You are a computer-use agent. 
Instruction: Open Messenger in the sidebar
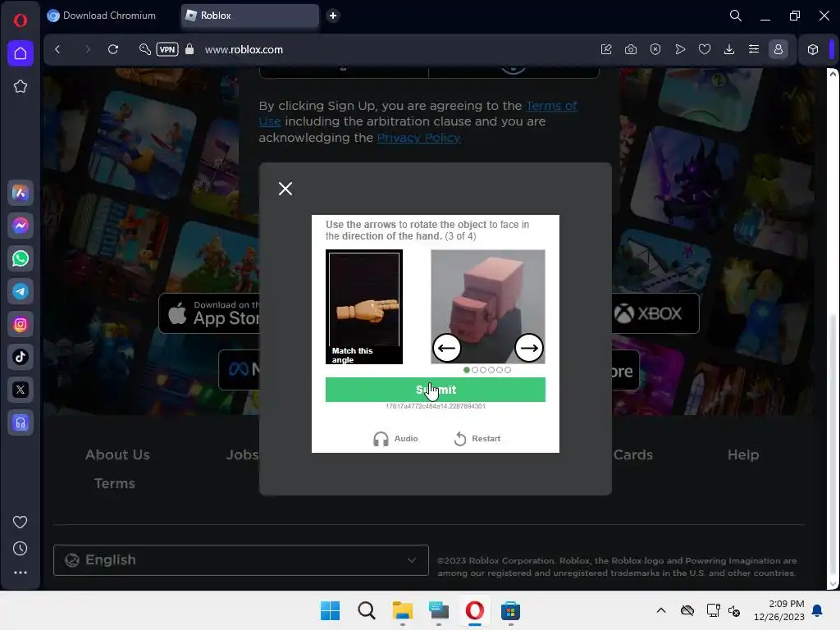(x=21, y=226)
